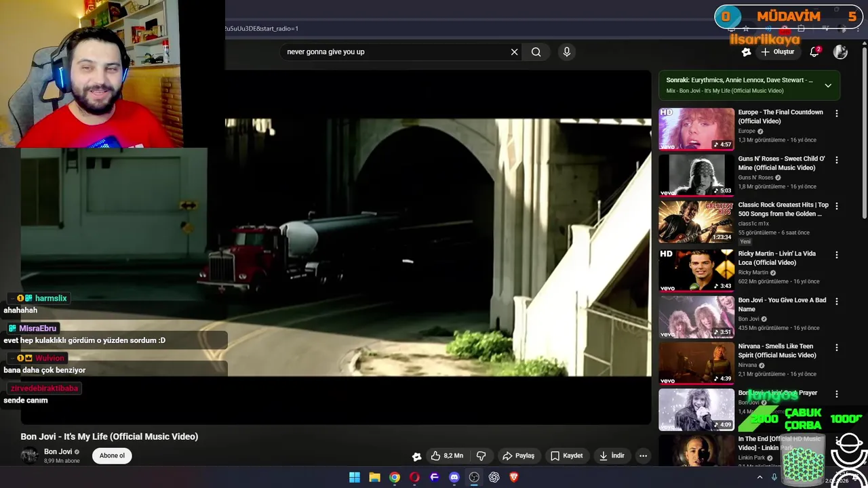Clear the YouTube search box text
The height and width of the screenshot is (488, 868).
click(x=514, y=52)
